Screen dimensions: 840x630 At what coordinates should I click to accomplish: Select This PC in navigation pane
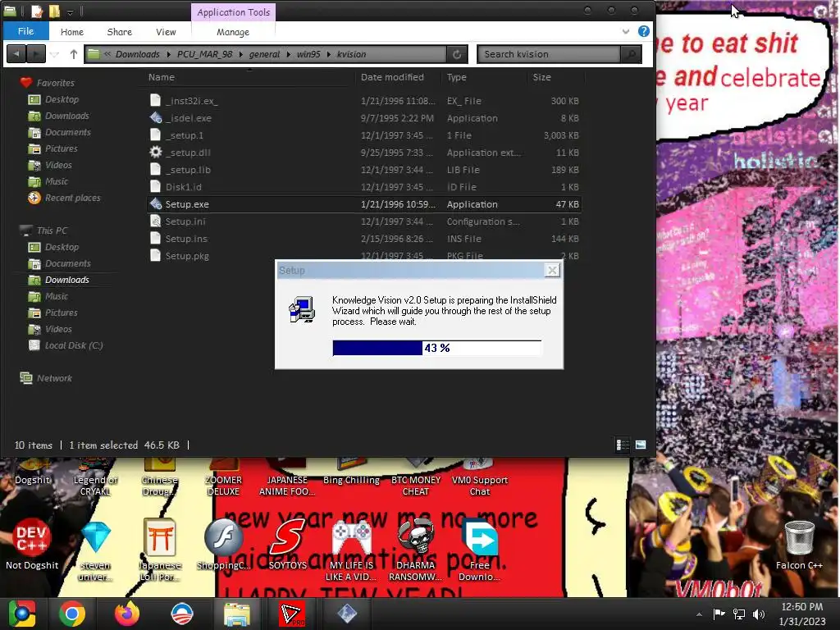[52, 231]
